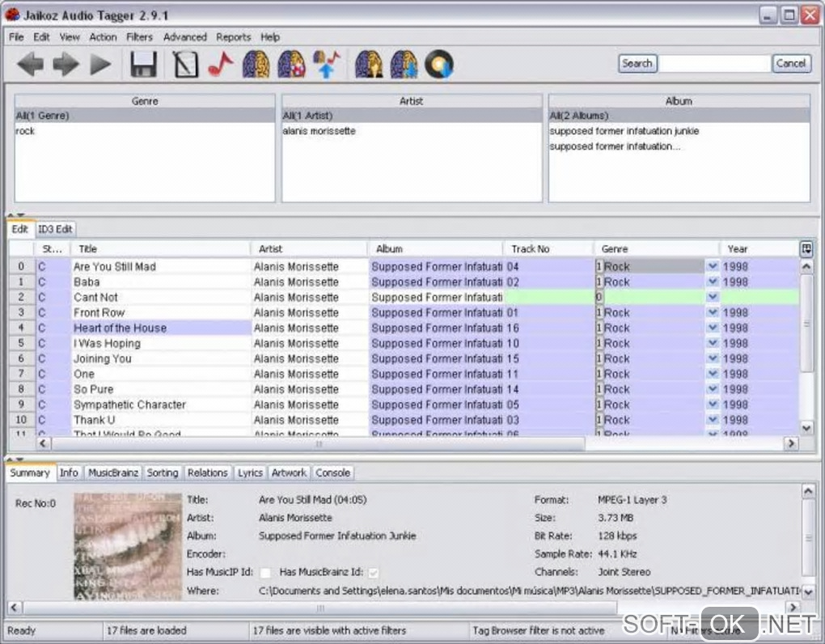Image resolution: width=825 pixels, height=644 pixels.
Task: Open genre dropdown for Baba row
Action: 713,282
